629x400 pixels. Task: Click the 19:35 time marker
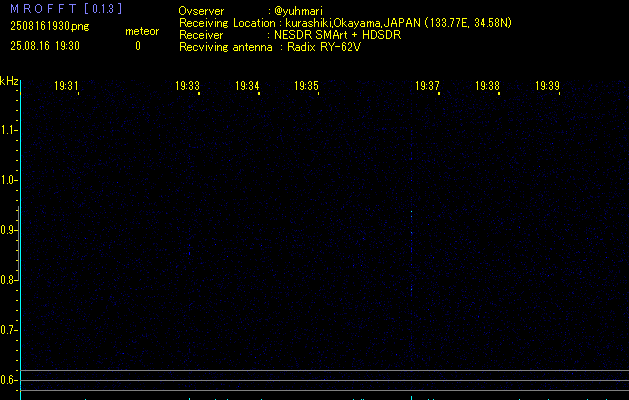(x=306, y=86)
